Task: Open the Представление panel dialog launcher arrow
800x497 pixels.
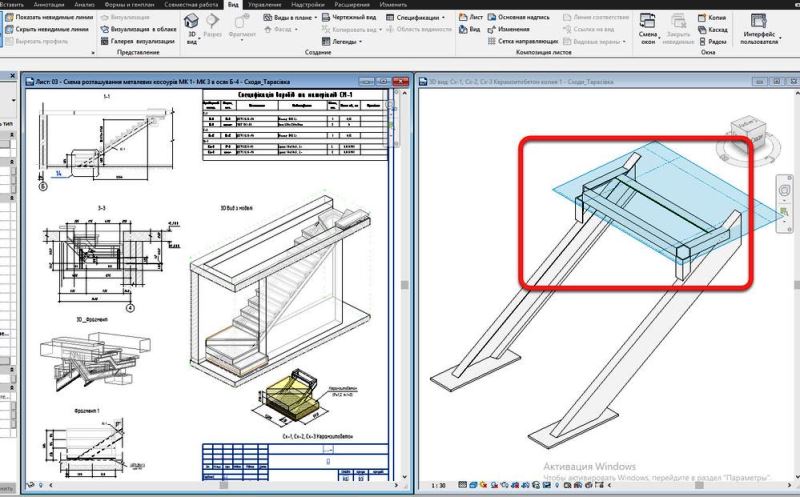Action: tap(93, 53)
